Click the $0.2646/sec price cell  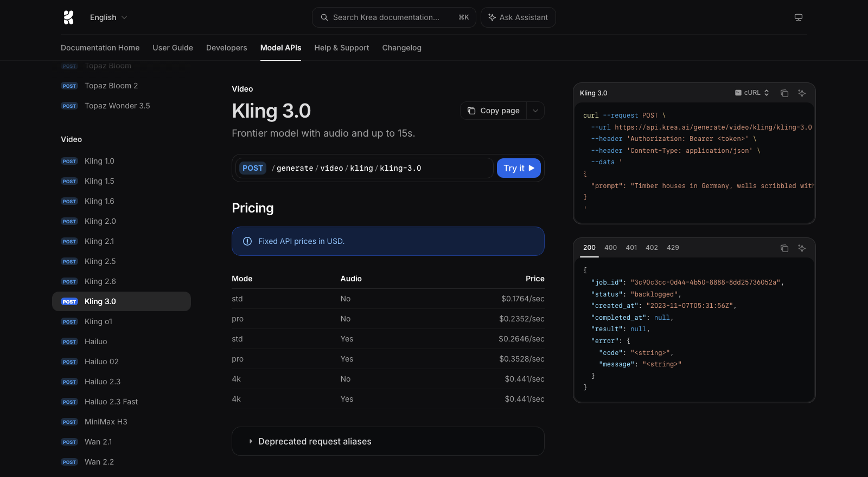coord(522,339)
